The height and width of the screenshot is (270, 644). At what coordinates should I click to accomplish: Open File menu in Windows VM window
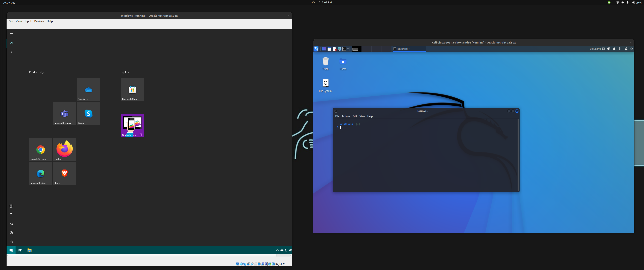pos(11,21)
